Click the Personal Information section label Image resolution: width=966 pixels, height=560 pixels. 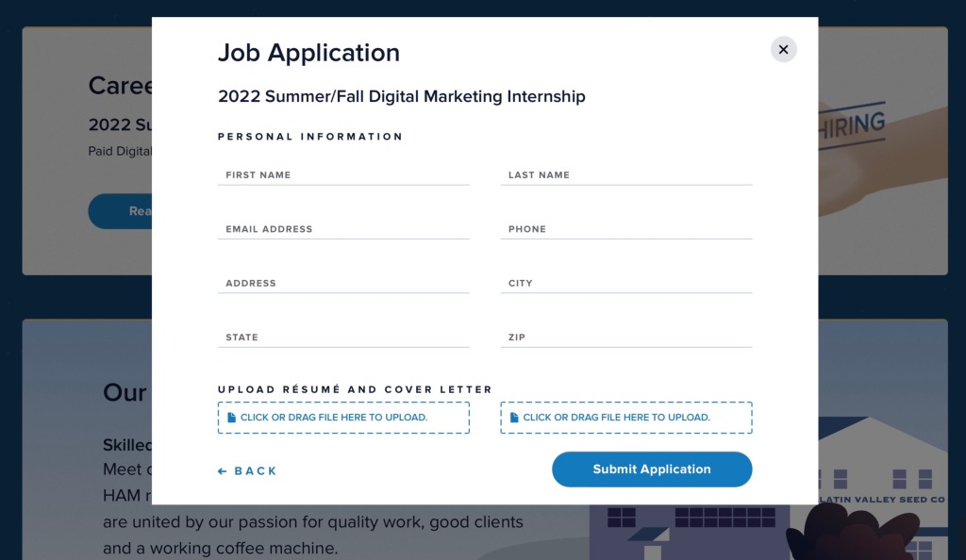(x=309, y=137)
